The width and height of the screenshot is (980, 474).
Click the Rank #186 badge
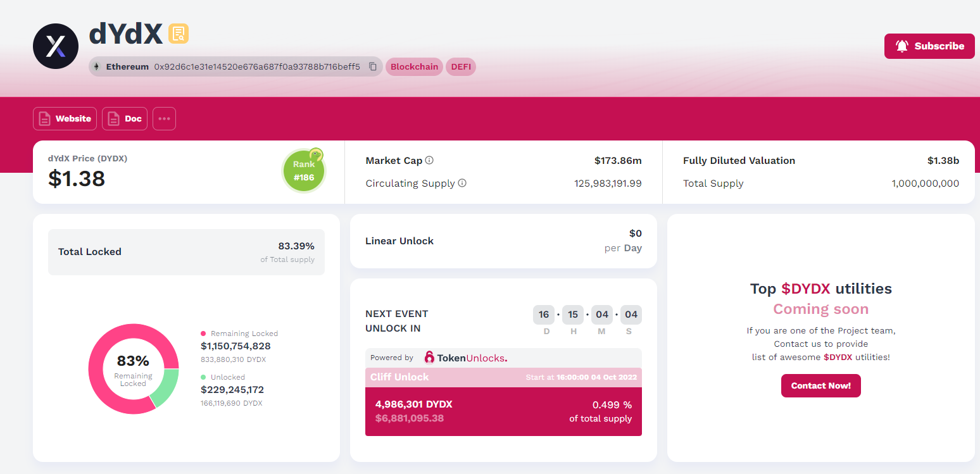click(x=304, y=171)
